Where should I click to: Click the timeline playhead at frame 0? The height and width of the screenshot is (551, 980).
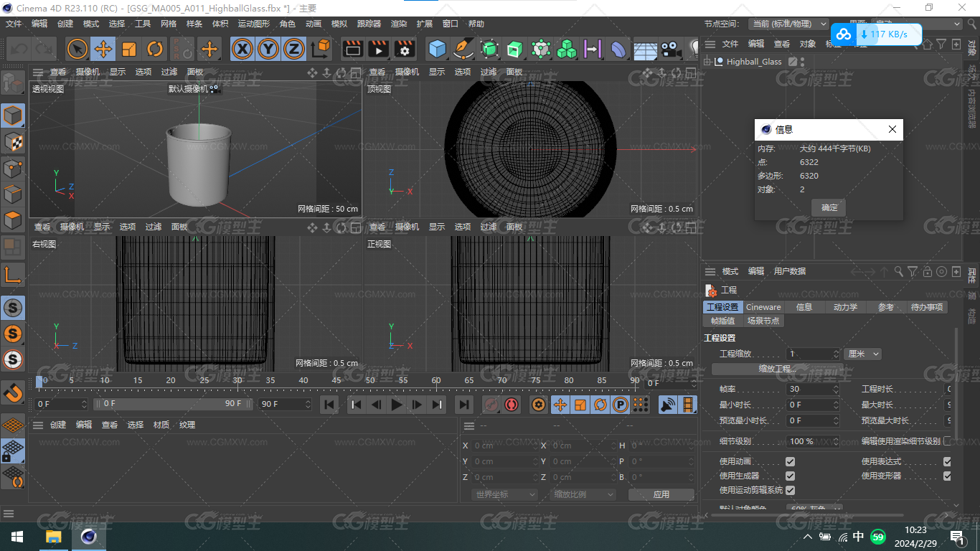click(x=39, y=382)
